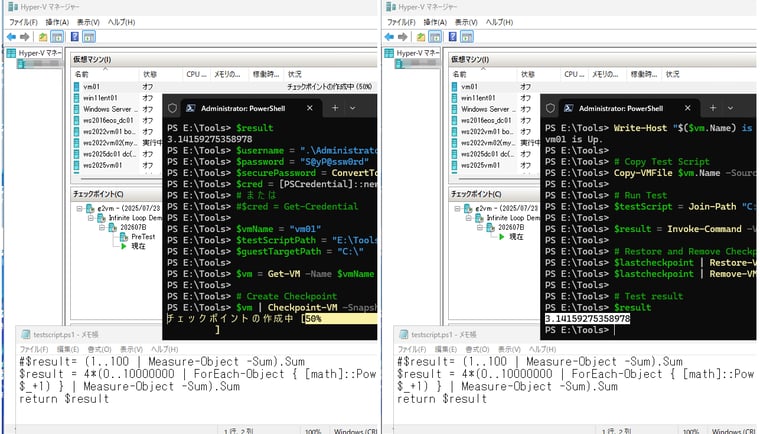Click the Forward arrow in left Hyper-V Manager toolbar
The image size is (760, 434).
[25, 36]
